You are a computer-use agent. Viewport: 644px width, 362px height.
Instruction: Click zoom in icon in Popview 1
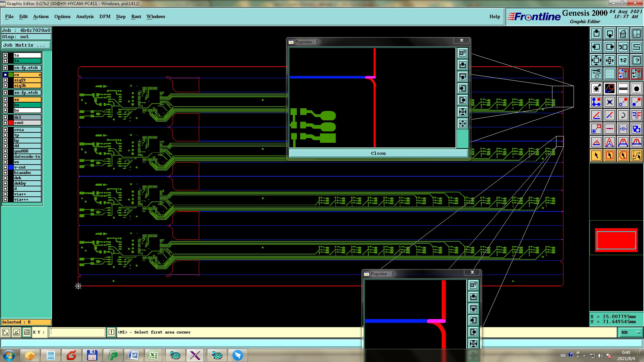(463, 112)
